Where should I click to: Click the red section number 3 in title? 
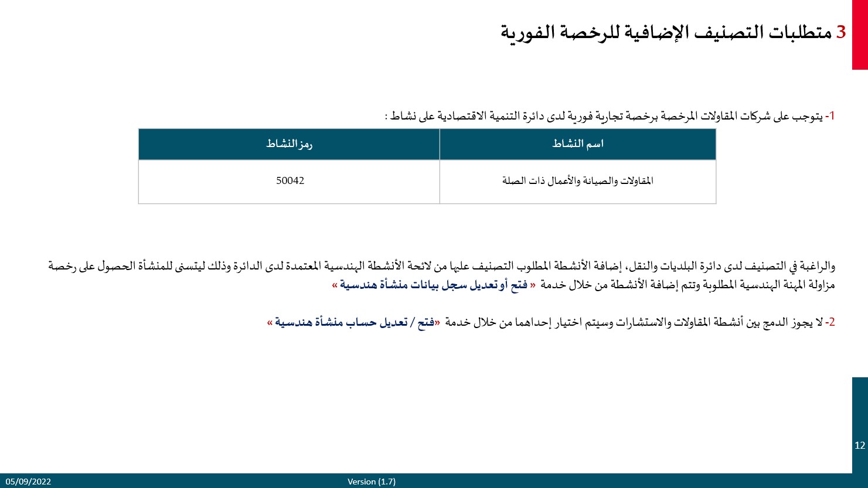coord(841,32)
